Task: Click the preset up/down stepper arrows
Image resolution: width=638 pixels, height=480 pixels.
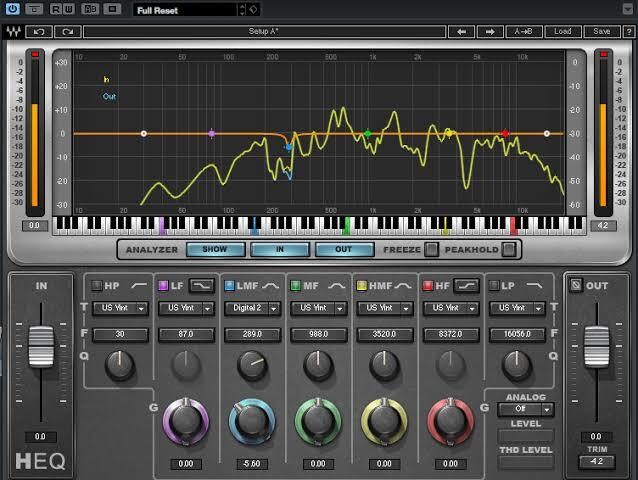Action: pos(242,10)
